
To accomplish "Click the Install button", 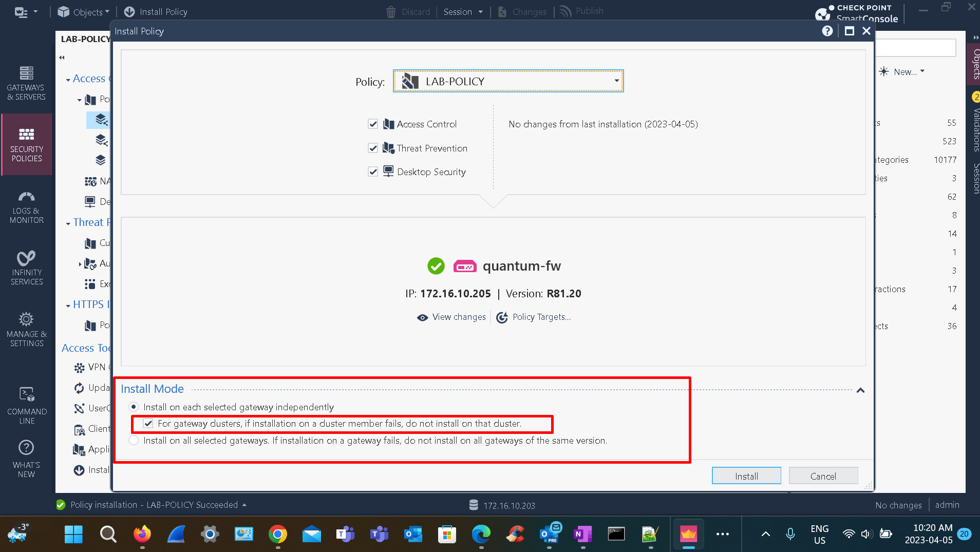I will [x=746, y=475].
